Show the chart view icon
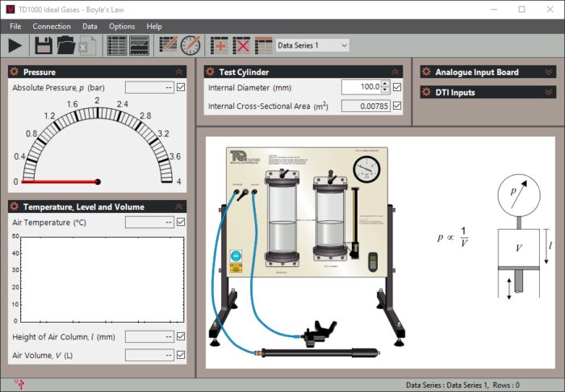Screen dimensions: 565x392 click(x=139, y=46)
